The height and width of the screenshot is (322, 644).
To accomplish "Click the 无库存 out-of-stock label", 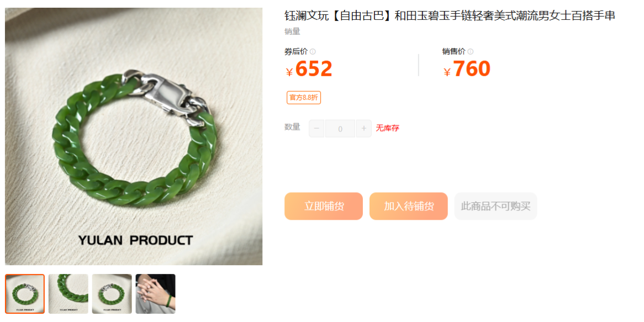I will 387,128.
